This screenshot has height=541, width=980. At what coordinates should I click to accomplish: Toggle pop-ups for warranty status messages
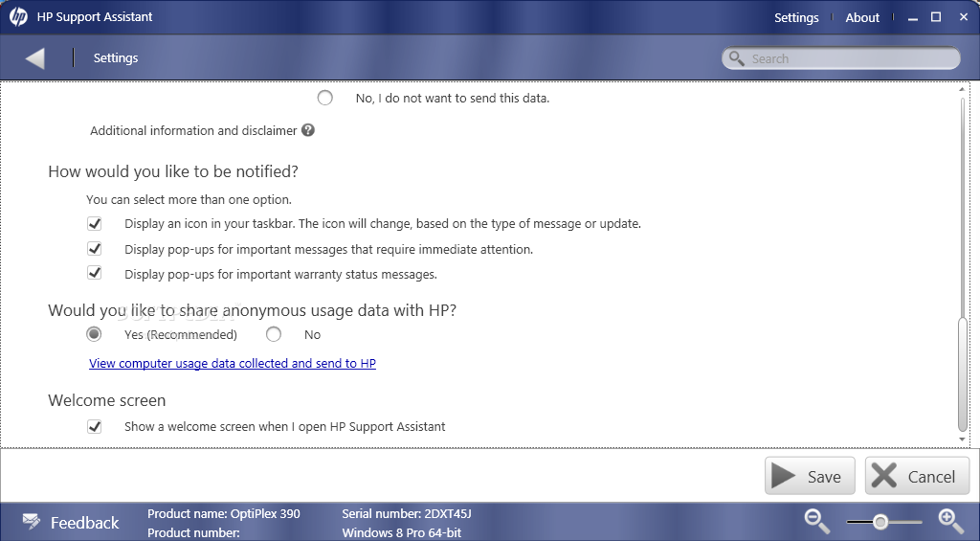[95, 273]
